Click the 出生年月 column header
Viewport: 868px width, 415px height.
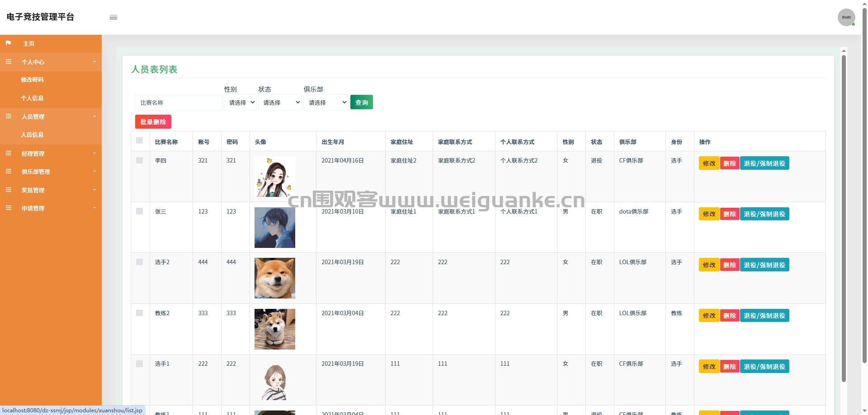(333, 142)
